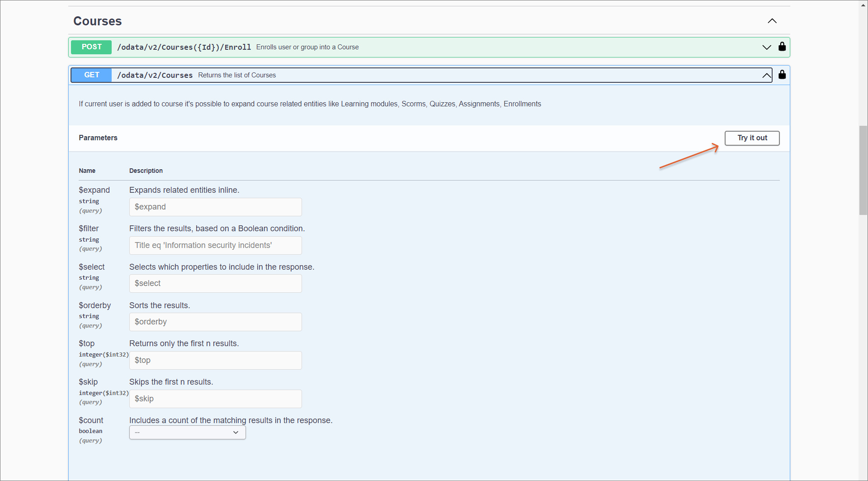Image resolution: width=868 pixels, height=481 pixels.
Task: Click into the $expand input field
Action: 215,207
